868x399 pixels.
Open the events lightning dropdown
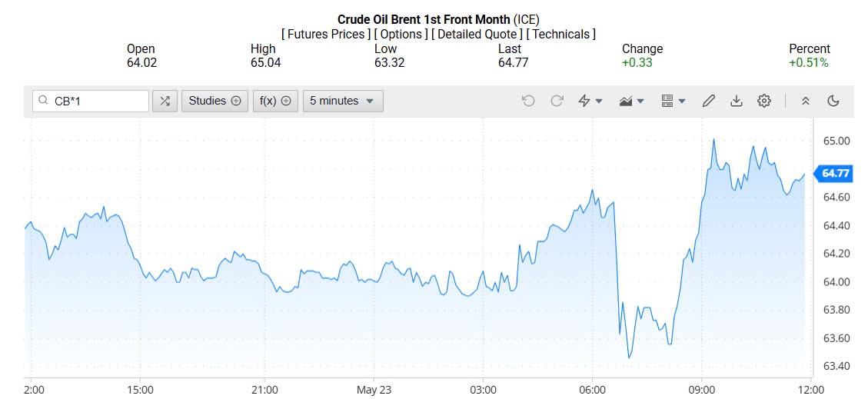[x=590, y=101]
